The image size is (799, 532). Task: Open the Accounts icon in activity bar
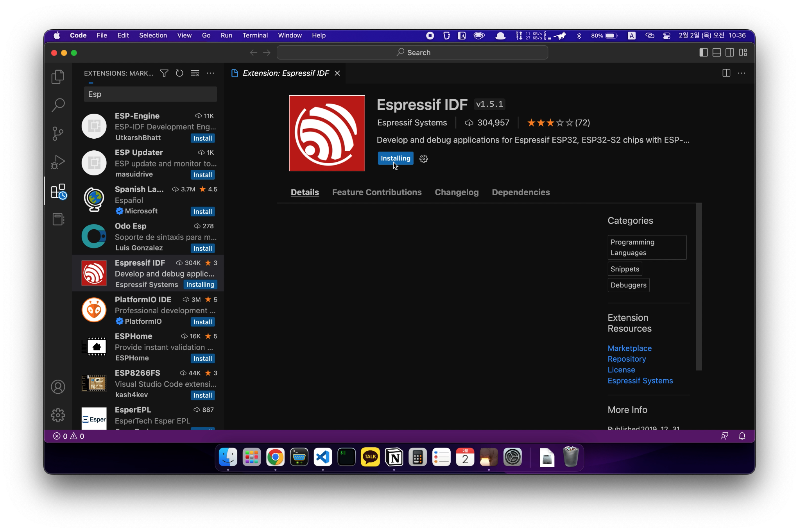click(x=58, y=387)
